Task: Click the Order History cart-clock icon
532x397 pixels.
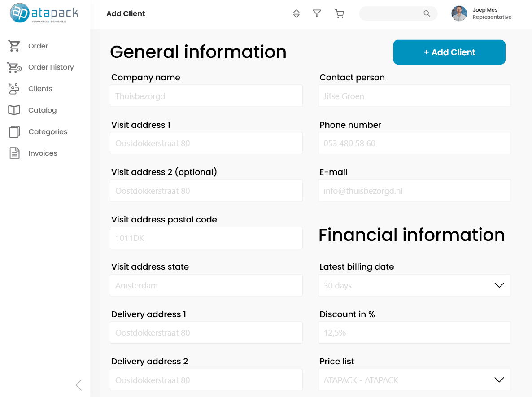Action: click(14, 67)
